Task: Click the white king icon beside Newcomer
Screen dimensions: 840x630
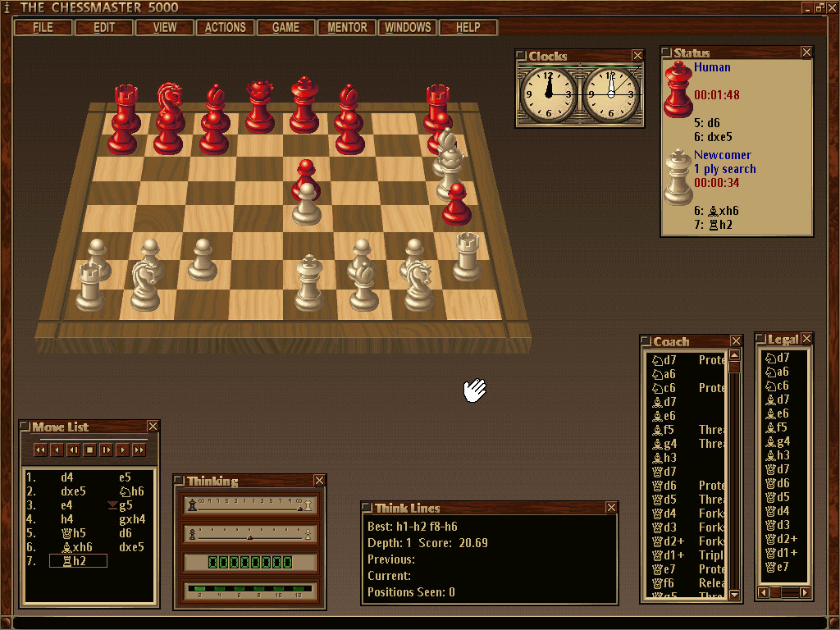Action: click(678, 177)
